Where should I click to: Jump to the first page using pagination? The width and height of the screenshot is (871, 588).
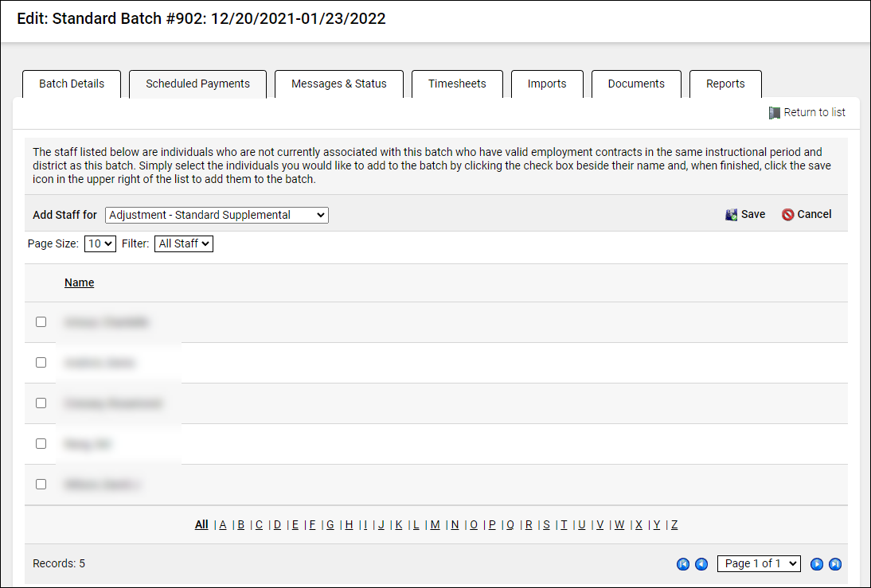[x=683, y=563]
